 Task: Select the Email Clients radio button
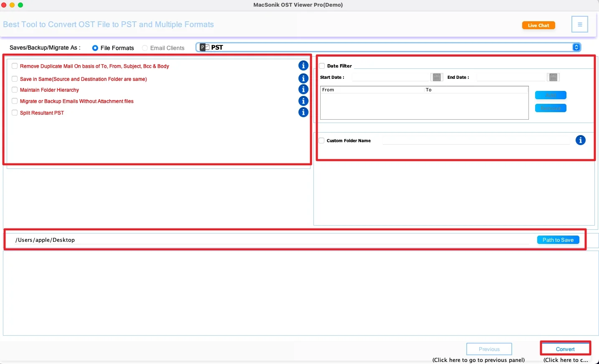[x=145, y=48]
